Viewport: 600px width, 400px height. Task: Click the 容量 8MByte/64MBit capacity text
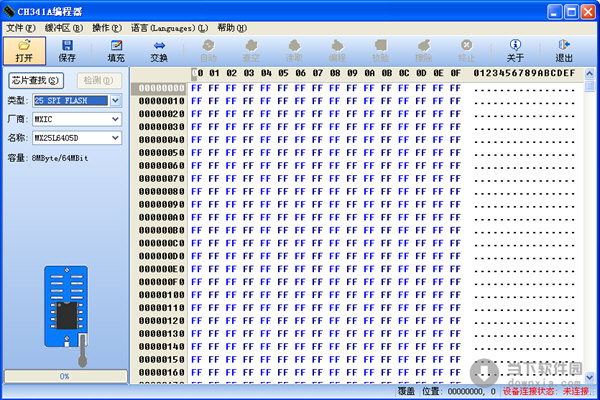click(48, 158)
